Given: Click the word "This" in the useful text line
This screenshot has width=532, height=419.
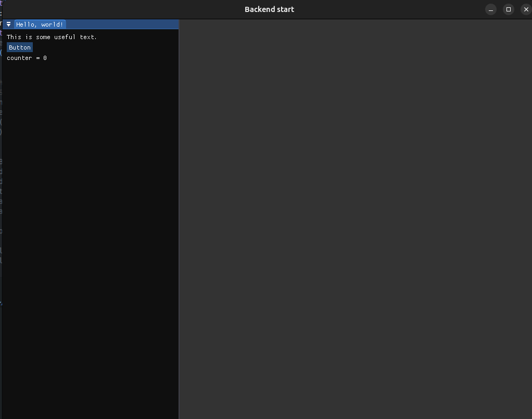Looking at the screenshot, I should [14, 37].
